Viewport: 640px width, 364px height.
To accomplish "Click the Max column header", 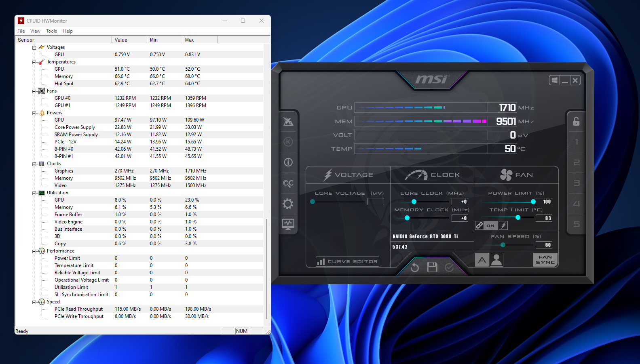I will point(200,40).
